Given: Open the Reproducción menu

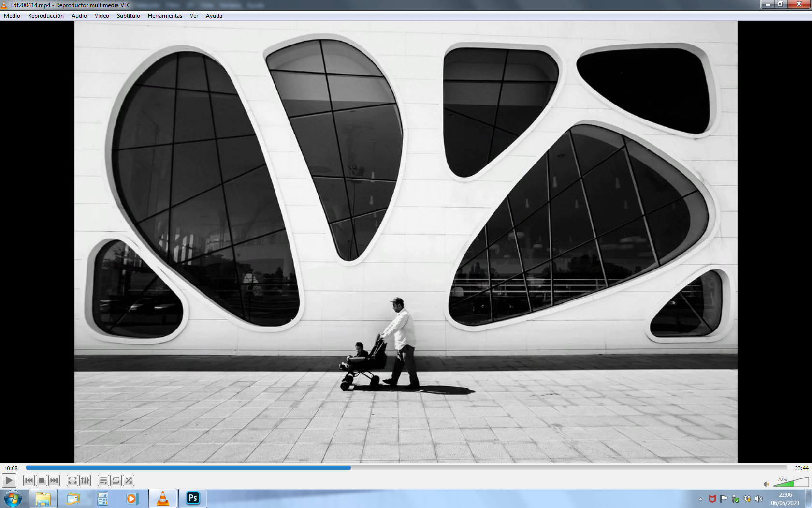Looking at the screenshot, I should [x=46, y=16].
